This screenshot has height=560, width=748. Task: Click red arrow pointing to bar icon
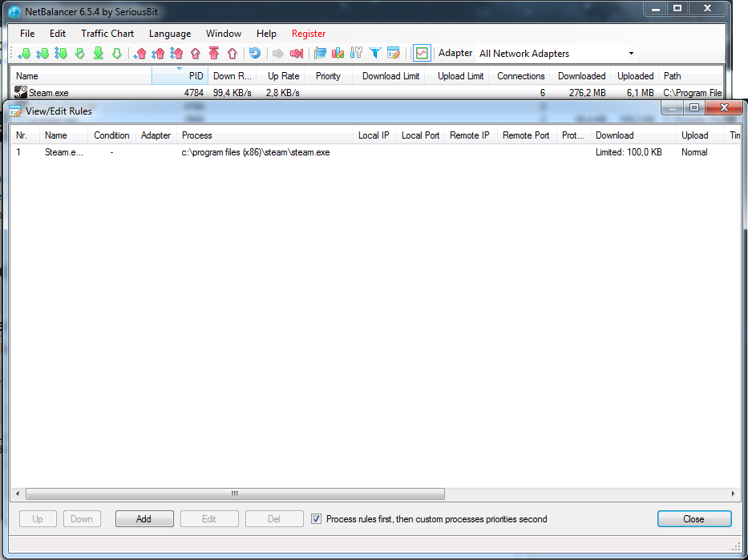click(297, 54)
